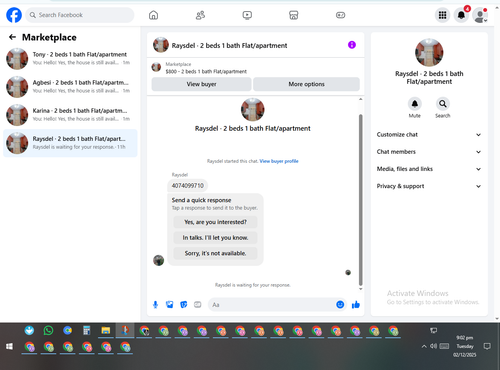This screenshot has width=500, height=370.
Task: Open the Gaming icon in top navigation
Action: 340,15
